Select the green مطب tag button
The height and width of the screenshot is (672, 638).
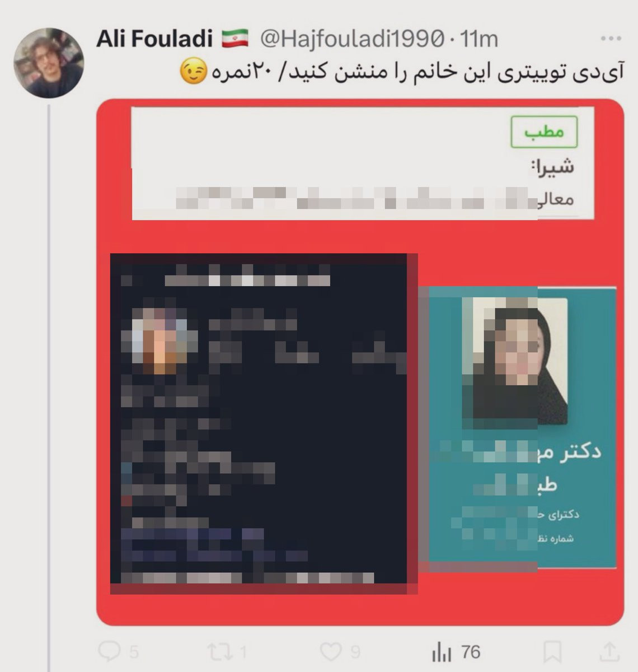[544, 132]
